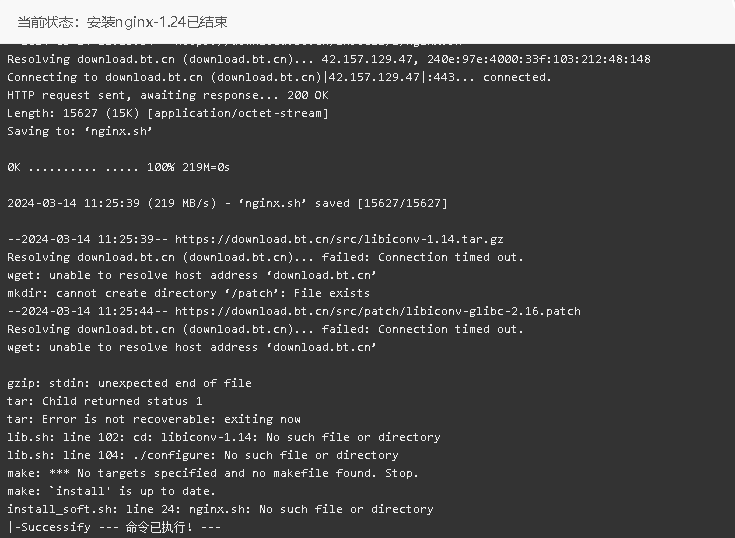
Task: Click the Length: 15627 log line
Action: pyautogui.click(x=168, y=113)
